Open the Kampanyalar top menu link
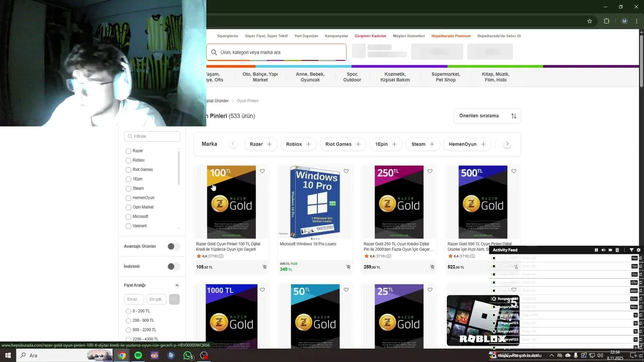The image size is (644, 362). pyautogui.click(x=337, y=36)
